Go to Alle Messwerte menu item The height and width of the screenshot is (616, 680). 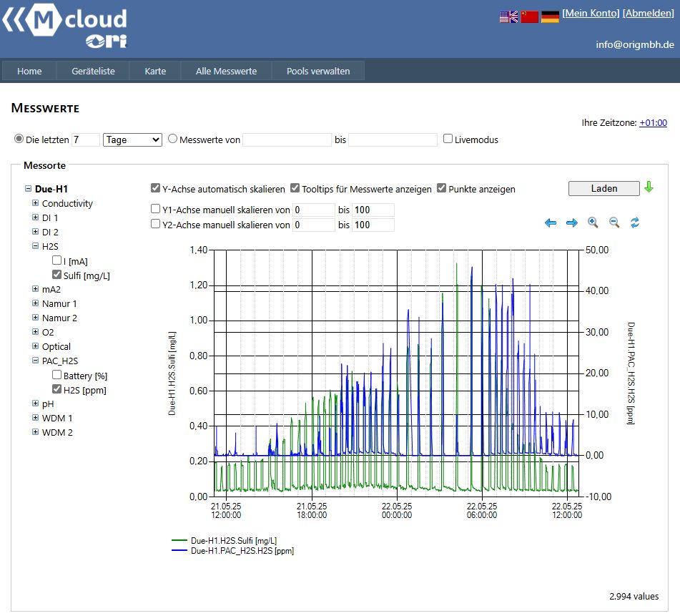coord(226,71)
